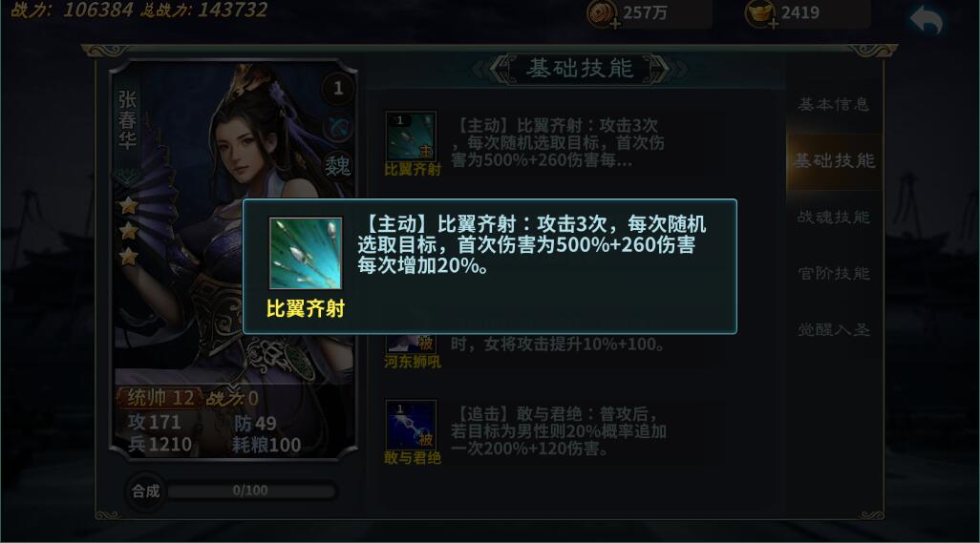The height and width of the screenshot is (543, 980).
Task: Tap the archer unit type icon
Action: point(338,128)
